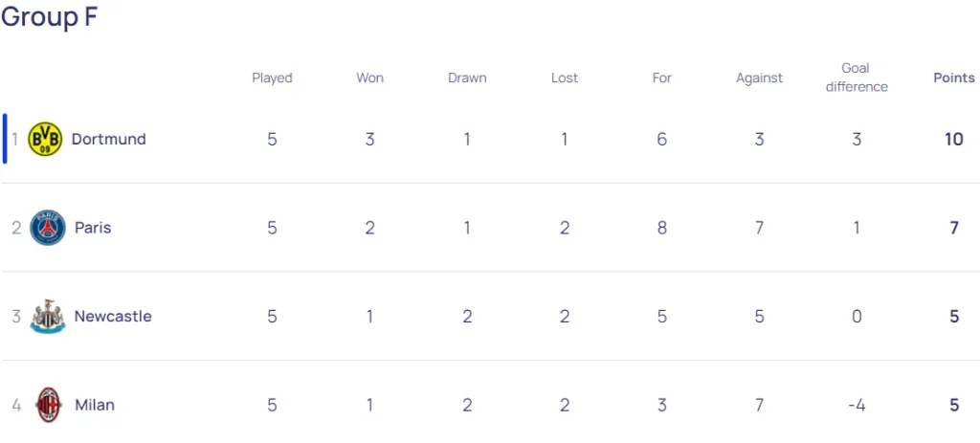
Task: Click the Paris Saint-Germain club crest
Action: click(x=48, y=228)
